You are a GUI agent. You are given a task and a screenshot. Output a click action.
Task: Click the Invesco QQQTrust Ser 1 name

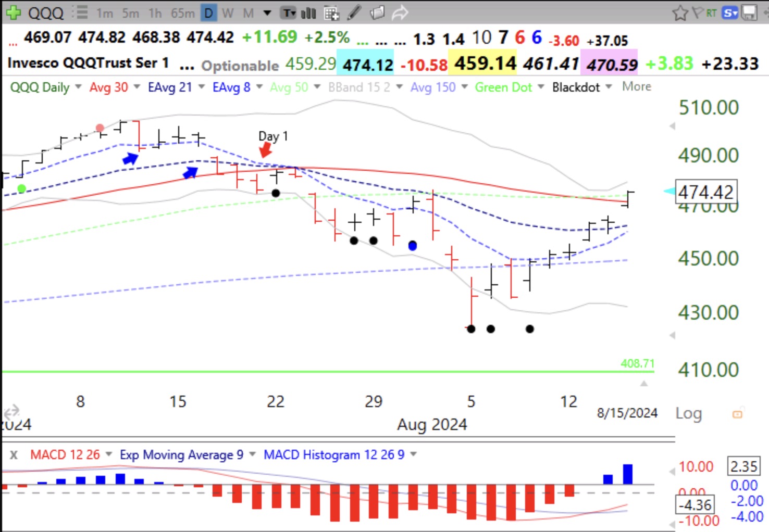[x=88, y=63]
